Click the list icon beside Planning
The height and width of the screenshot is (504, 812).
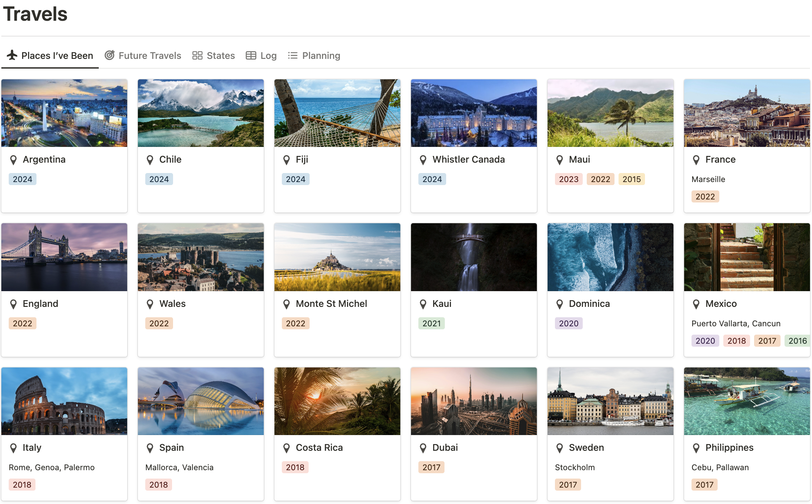(293, 56)
